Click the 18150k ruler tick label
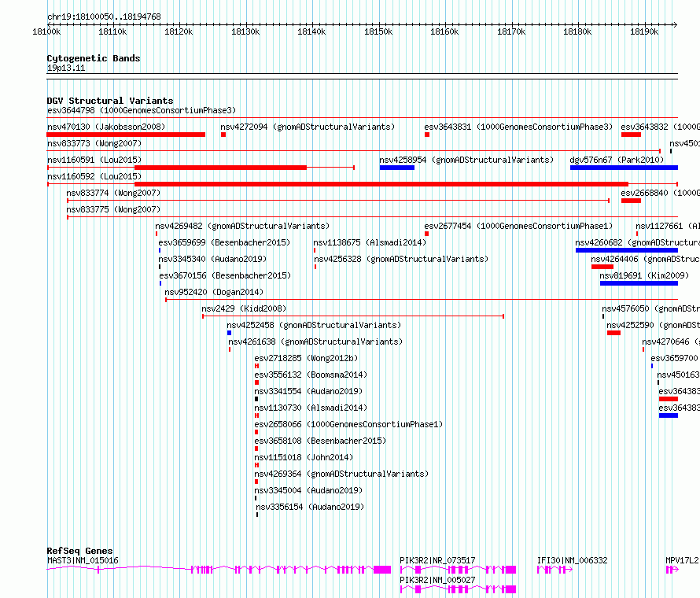The width and height of the screenshot is (700, 598). [378, 31]
